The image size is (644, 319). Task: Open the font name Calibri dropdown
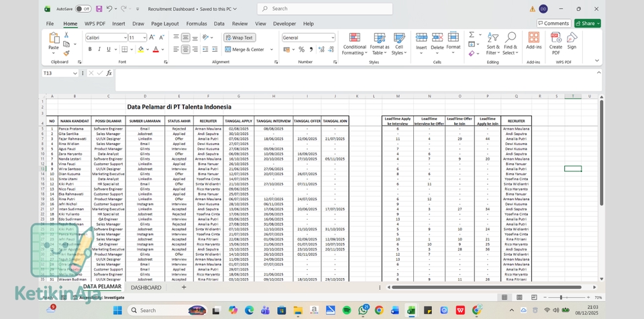(125, 38)
